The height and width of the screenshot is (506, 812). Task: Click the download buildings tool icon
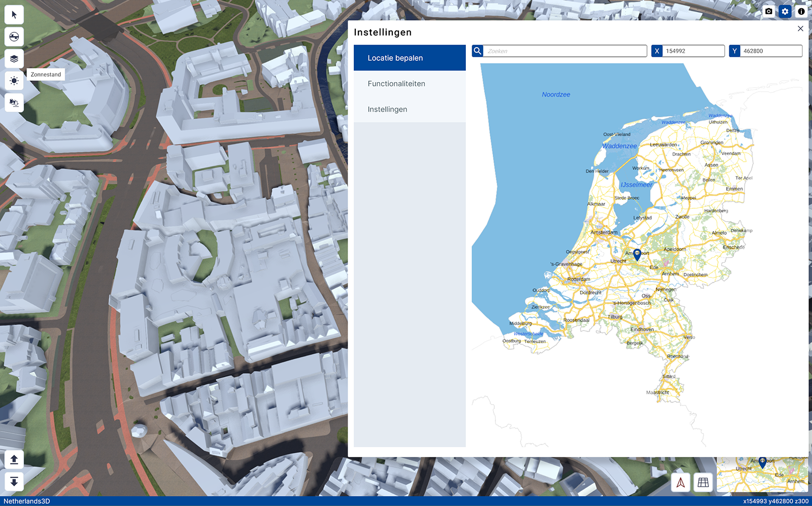coord(14,103)
